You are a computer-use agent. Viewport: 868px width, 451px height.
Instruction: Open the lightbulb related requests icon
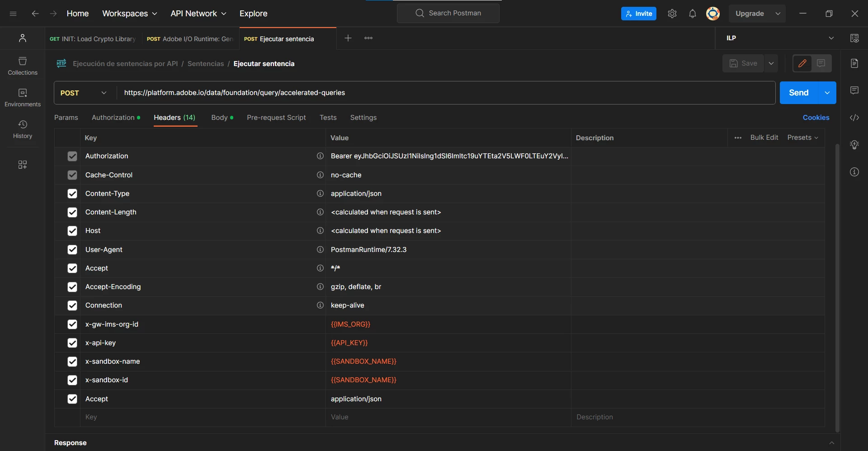coord(854,145)
